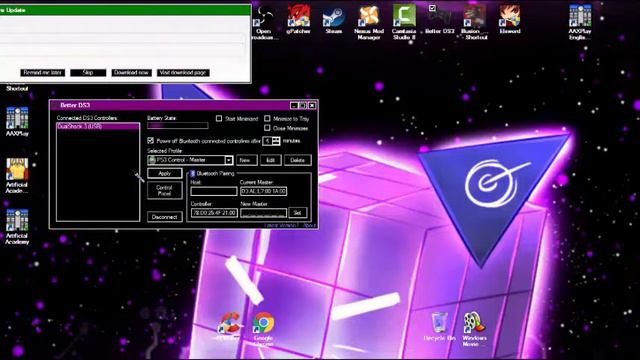Select DualShock 3 (USB) in controllers list
This screenshot has width=640, height=360.
(98, 127)
